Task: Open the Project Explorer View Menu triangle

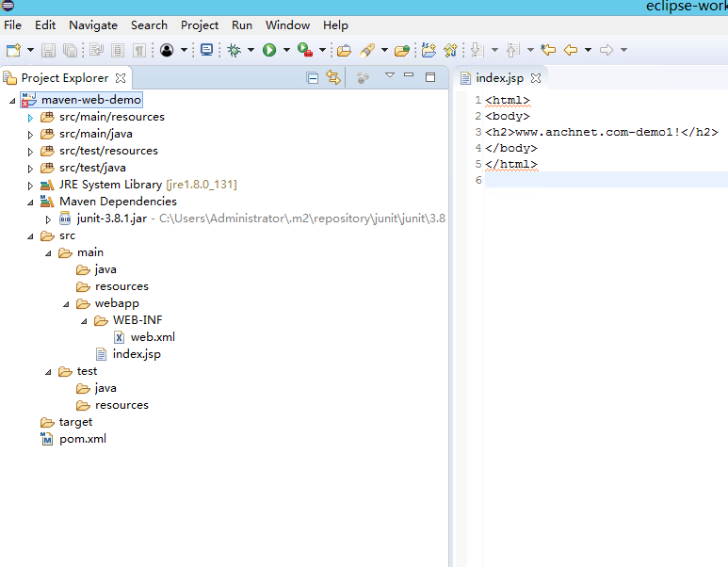Action: [x=390, y=74]
